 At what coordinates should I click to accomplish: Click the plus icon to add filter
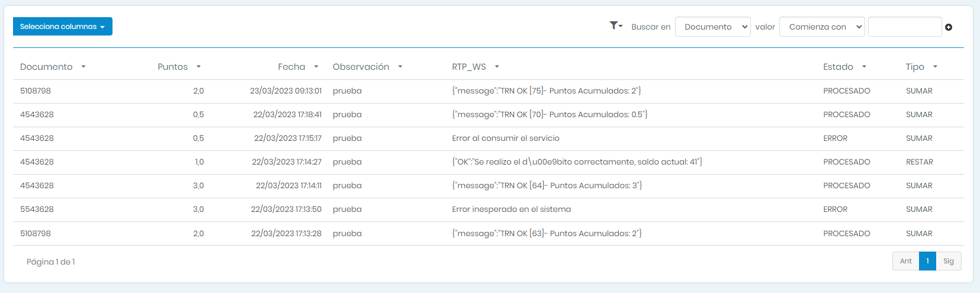[x=949, y=27]
